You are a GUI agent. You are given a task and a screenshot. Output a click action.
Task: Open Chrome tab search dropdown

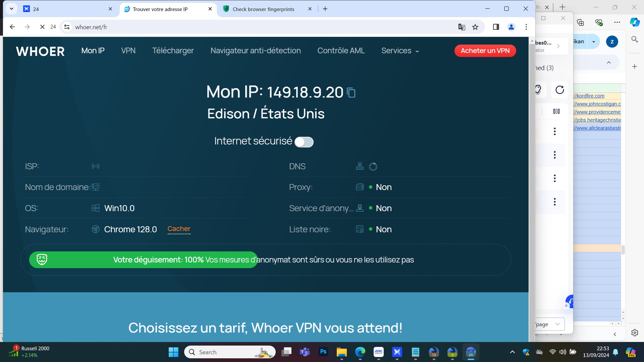pos(11,9)
